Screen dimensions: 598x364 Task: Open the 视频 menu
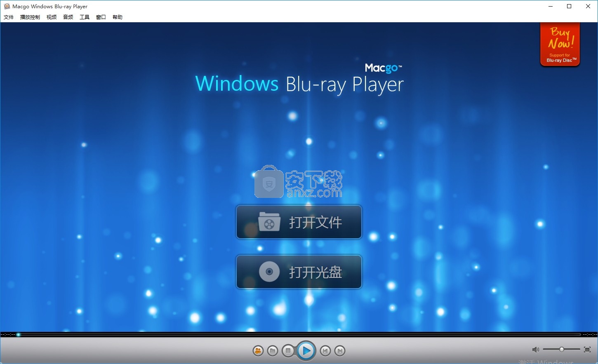click(x=52, y=17)
